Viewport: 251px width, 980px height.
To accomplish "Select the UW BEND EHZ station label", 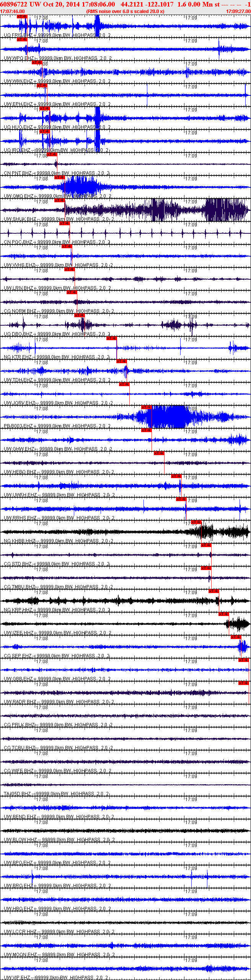I will coord(20,817).
